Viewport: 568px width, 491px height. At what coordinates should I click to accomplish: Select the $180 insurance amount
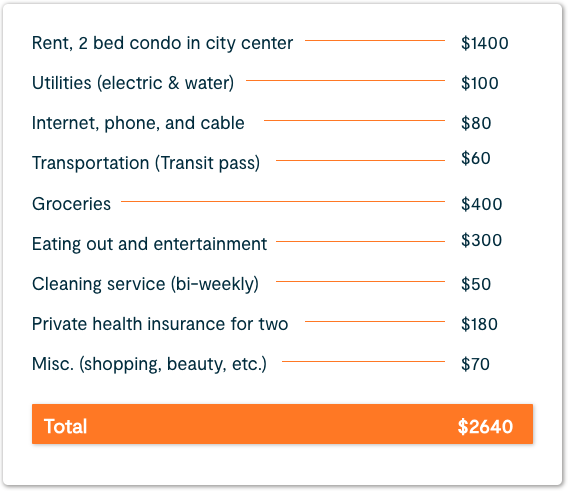pos(479,324)
